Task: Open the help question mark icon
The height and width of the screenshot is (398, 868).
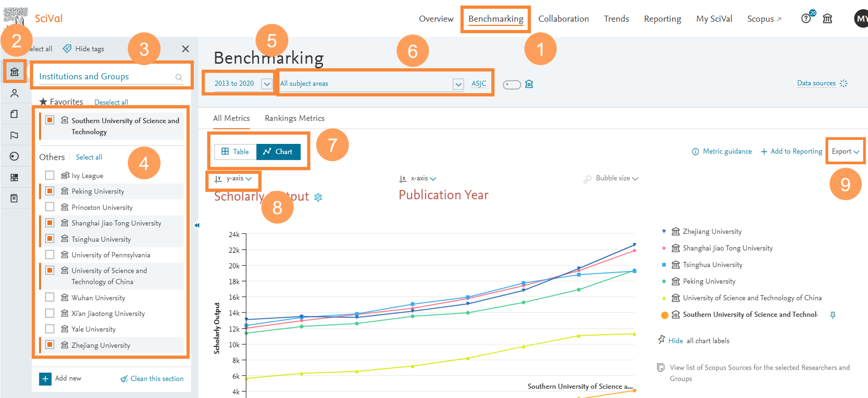Action: (806, 19)
